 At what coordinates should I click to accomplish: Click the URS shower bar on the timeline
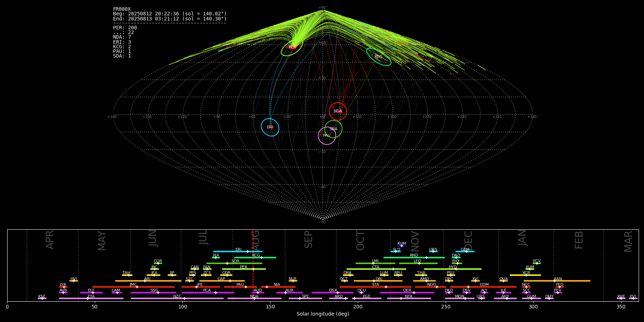point(482,298)
